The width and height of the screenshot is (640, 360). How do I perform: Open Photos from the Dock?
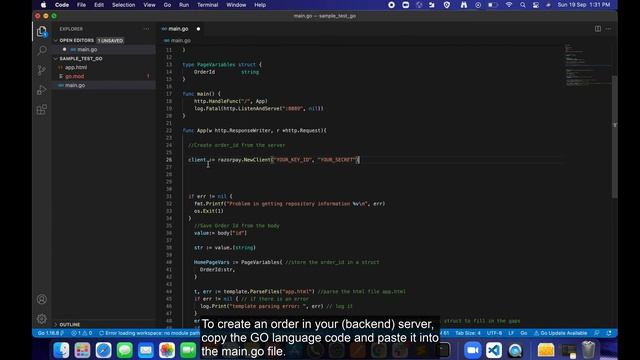pyautogui.click(x=167, y=350)
